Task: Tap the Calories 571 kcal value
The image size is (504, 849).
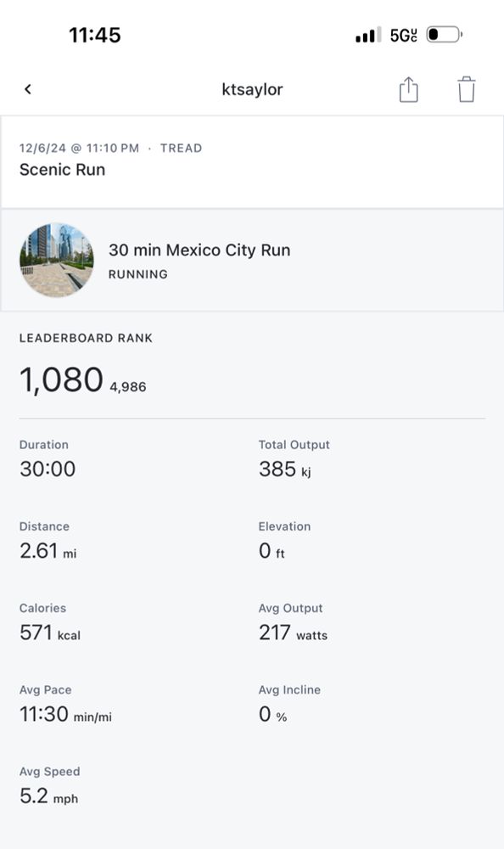Action: click(x=50, y=633)
